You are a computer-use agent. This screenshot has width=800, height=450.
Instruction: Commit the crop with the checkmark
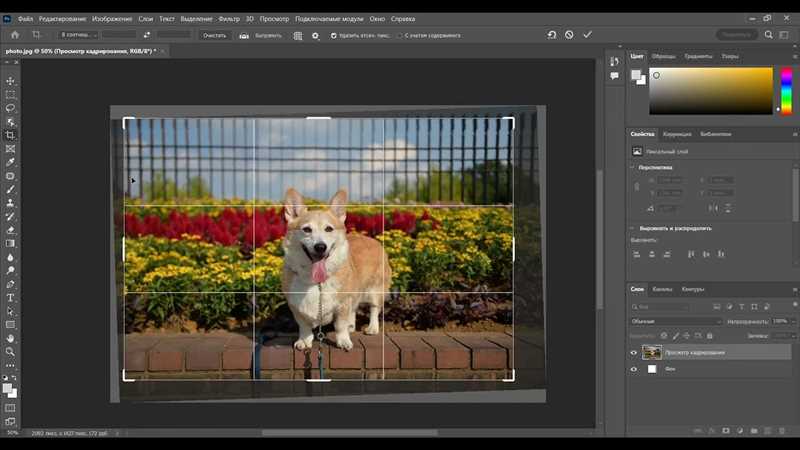pos(587,35)
